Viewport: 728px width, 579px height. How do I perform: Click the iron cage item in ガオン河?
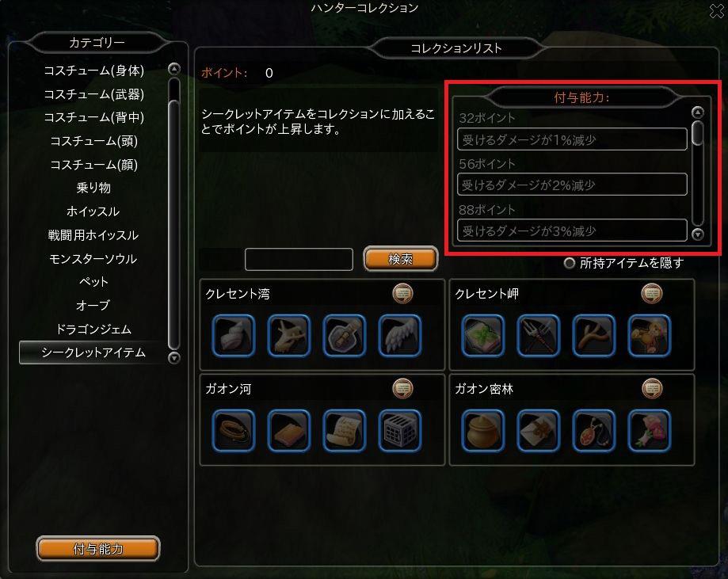400,431
